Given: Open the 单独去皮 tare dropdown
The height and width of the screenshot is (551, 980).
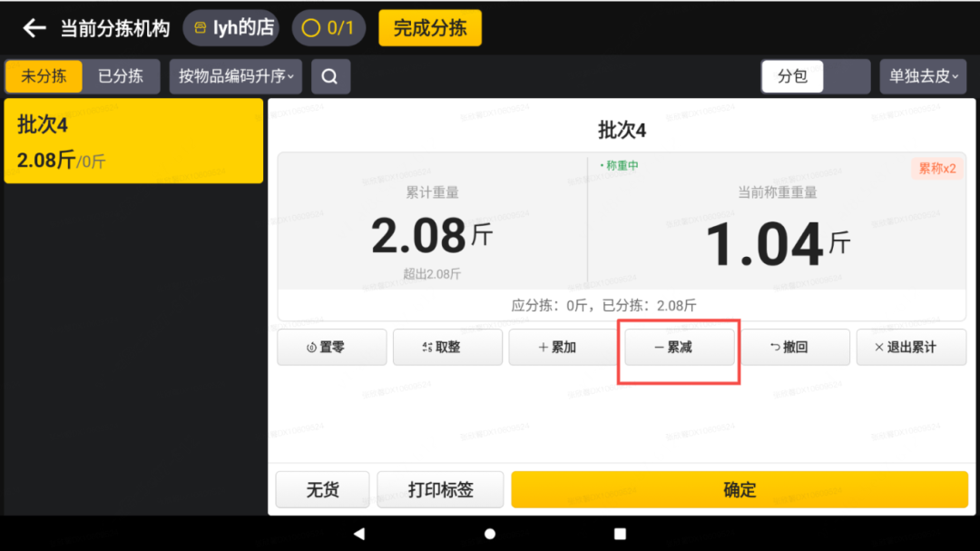Looking at the screenshot, I should 923,76.
